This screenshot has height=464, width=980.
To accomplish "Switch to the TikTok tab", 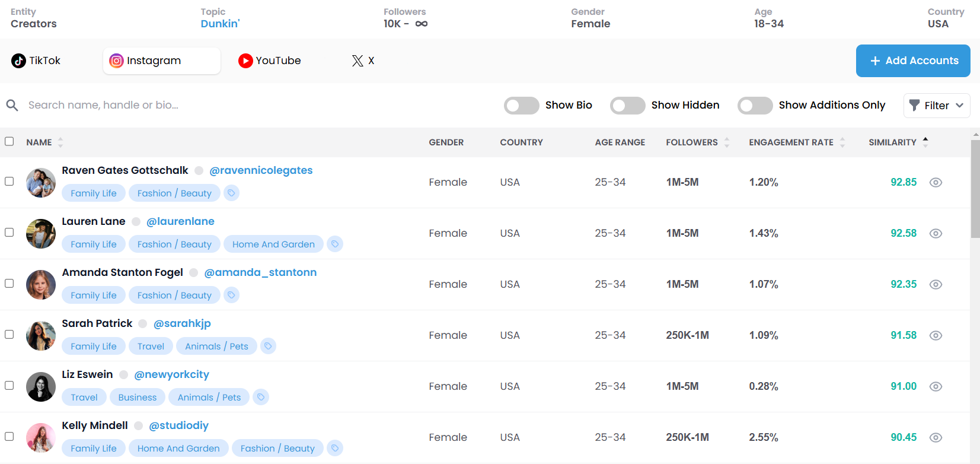I will click(37, 61).
